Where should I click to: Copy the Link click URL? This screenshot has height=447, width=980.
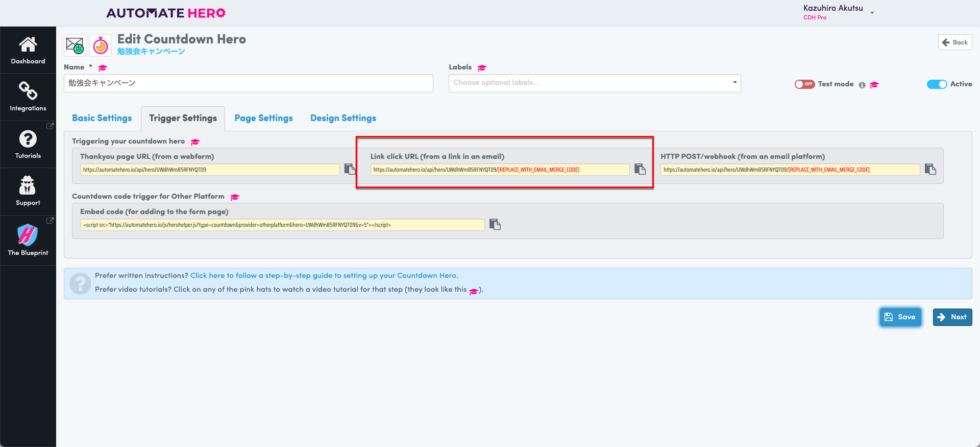640,169
